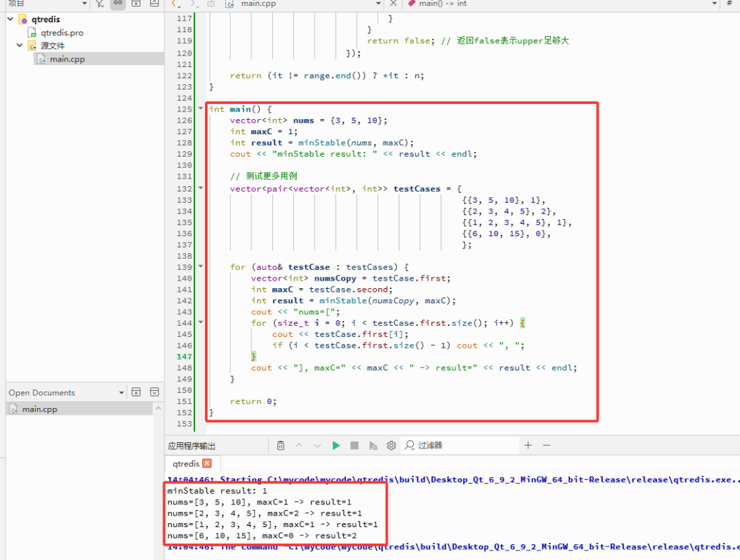Click the 应用程序输出 pane title
Viewport: 740px width, 560px height.
click(192, 446)
